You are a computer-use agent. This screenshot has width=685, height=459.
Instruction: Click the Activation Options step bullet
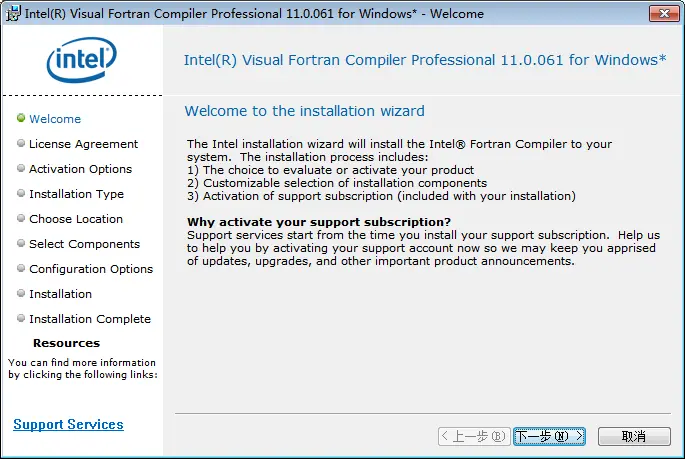coord(21,168)
